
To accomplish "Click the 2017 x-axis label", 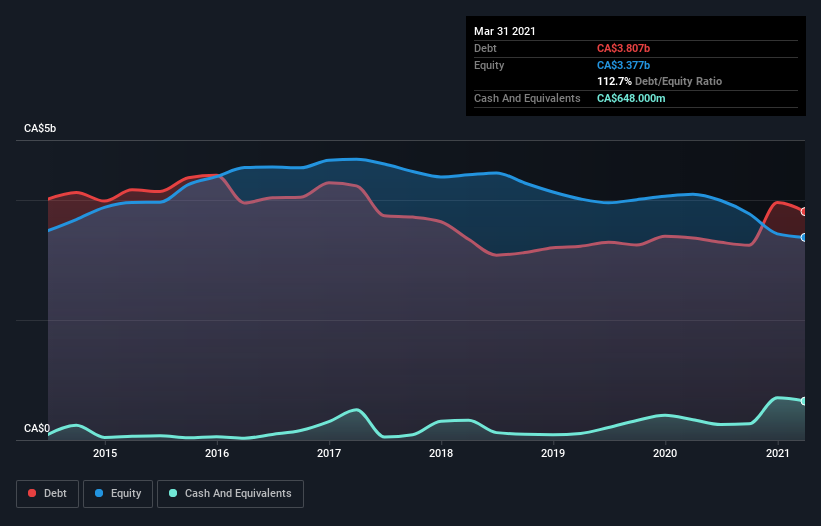I will click(329, 453).
